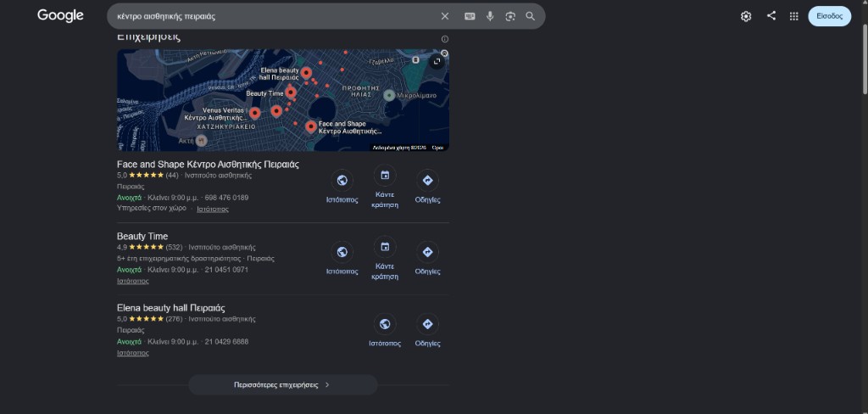Select the Elena beauty hall map pin

[305, 73]
